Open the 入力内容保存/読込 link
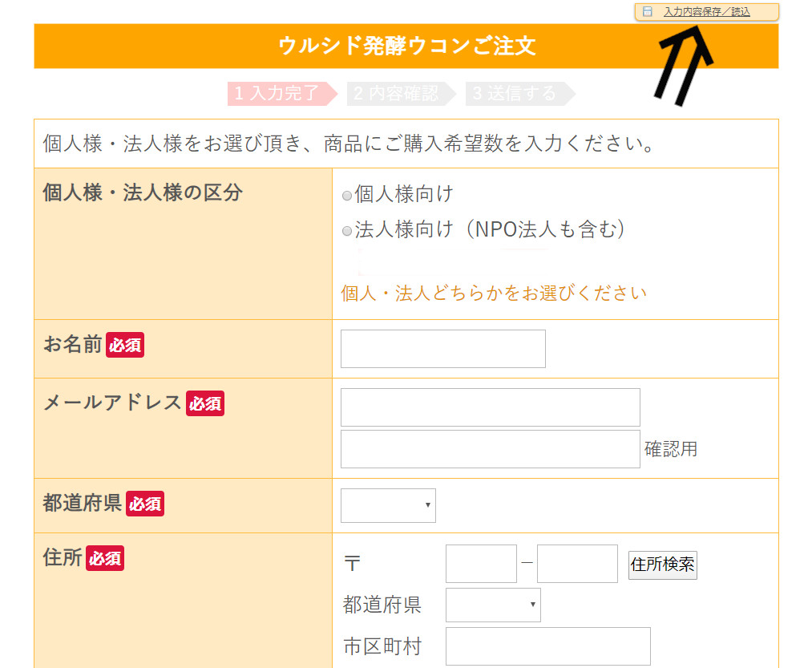Image resolution: width=812 pixels, height=668 pixels. tap(706, 12)
